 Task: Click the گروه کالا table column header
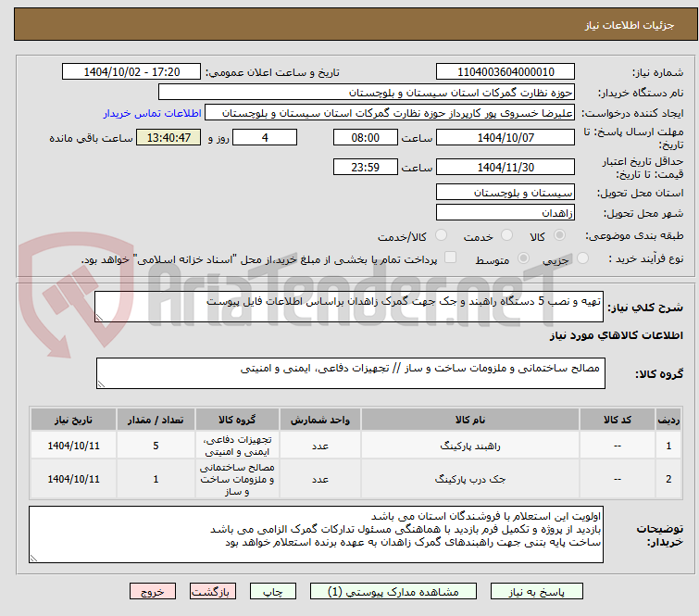tap(237, 420)
